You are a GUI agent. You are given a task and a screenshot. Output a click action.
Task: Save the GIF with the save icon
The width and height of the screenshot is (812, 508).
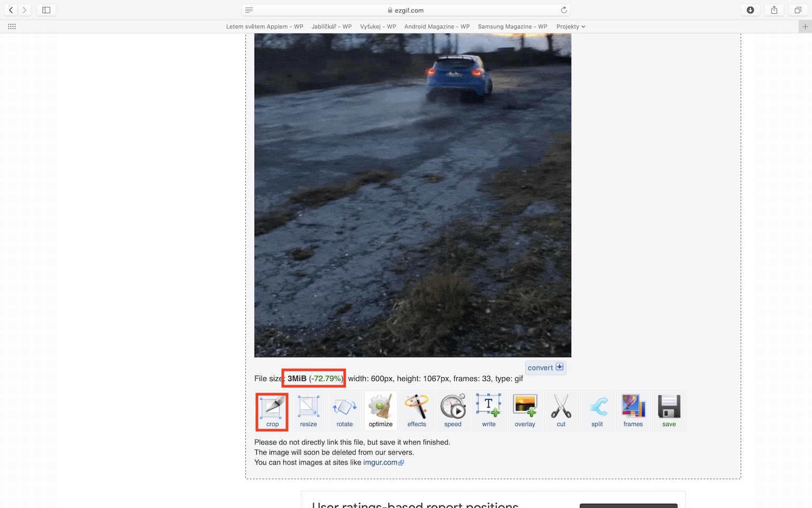pos(669,411)
